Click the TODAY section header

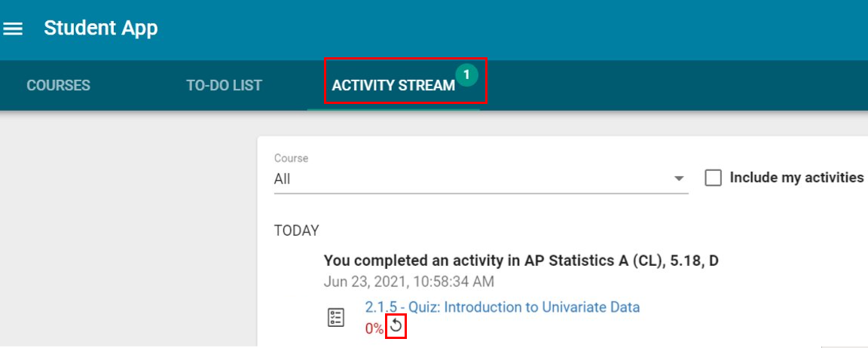297,230
